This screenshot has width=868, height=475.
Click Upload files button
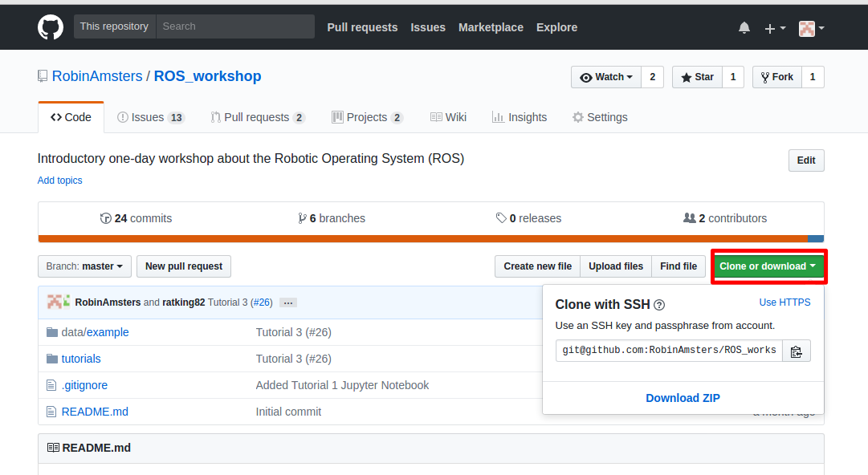pos(616,266)
